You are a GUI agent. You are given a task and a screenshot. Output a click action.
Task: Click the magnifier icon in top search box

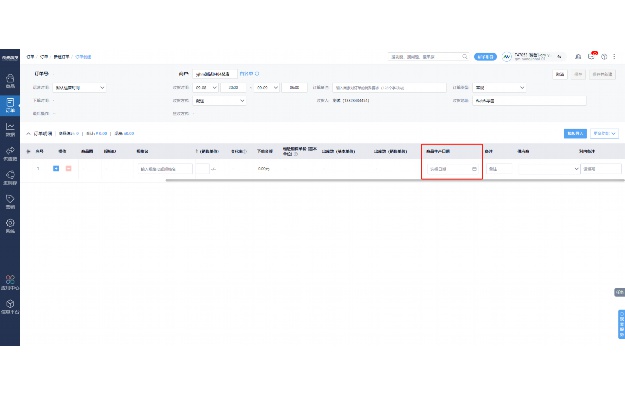pos(465,57)
